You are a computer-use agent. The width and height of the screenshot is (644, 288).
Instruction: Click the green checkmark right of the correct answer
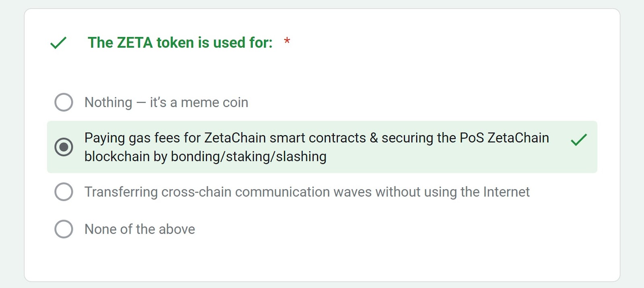pos(579,139)
